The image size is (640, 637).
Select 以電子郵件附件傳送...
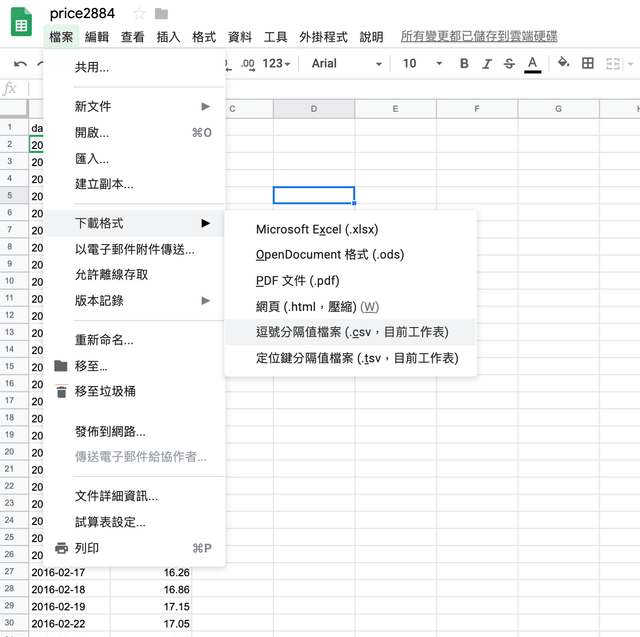134,249
